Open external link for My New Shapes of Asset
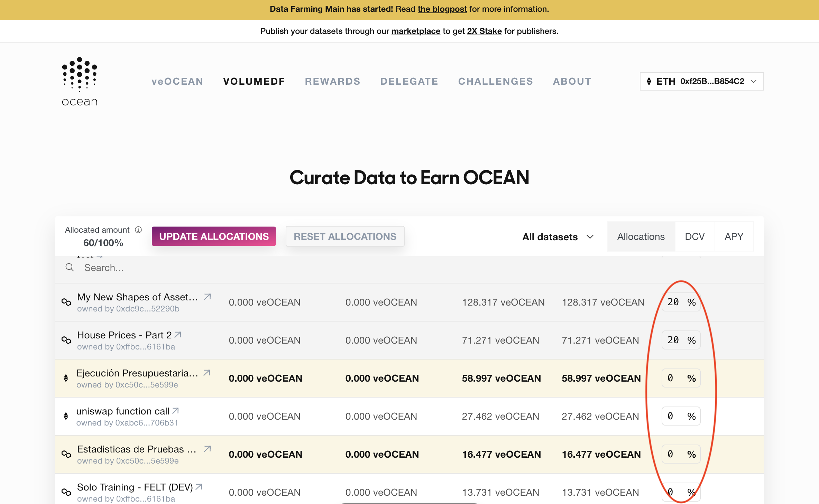The height and width of the screenshot is (504, 819). coord(208,297)
